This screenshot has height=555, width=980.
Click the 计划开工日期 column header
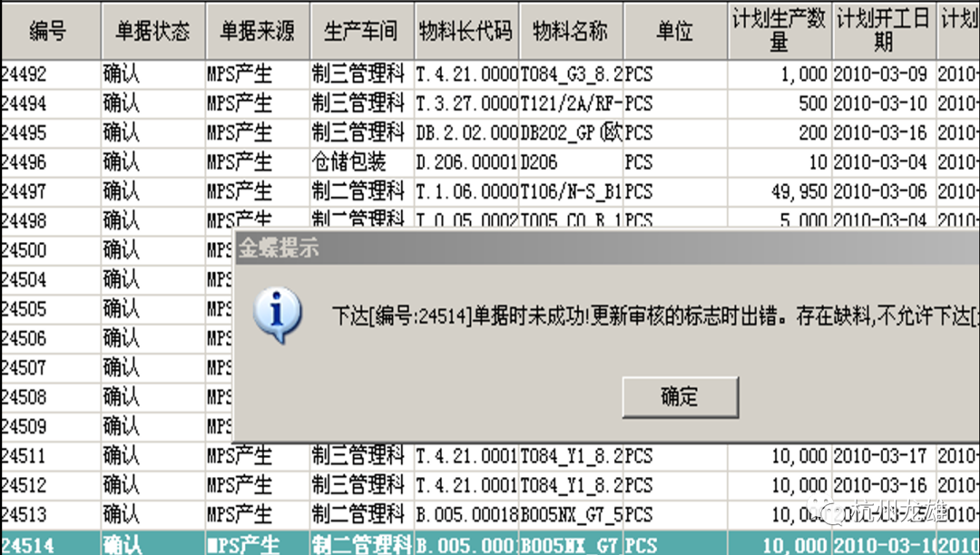884,31
